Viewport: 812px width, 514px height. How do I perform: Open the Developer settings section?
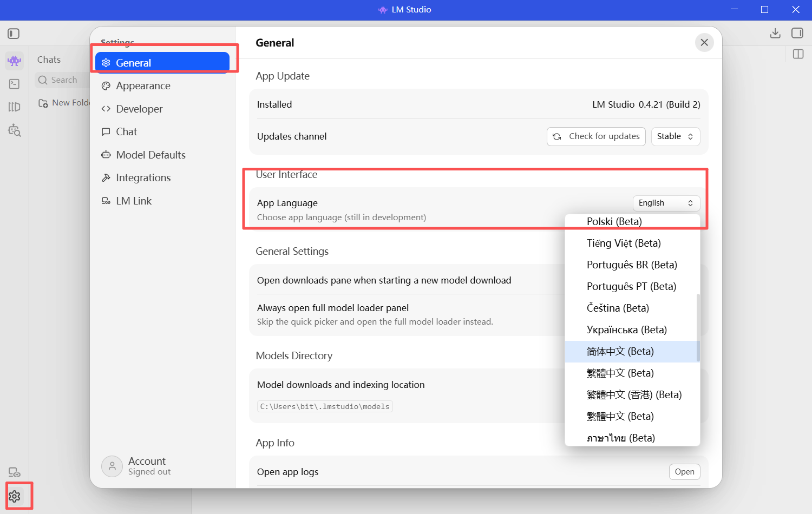[162, 109]
